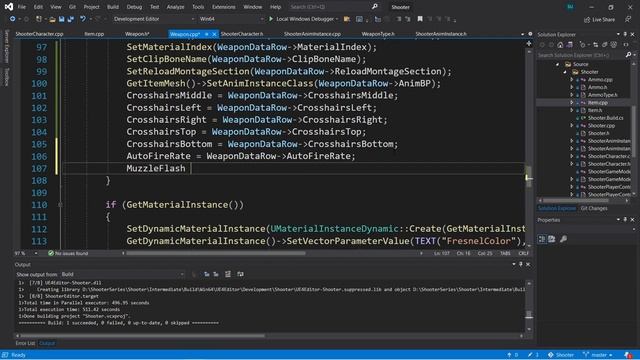Viewport: 640px width, 360px height.
Task: Click the notifications icon in the status bar
Action: tap(628, 355)
